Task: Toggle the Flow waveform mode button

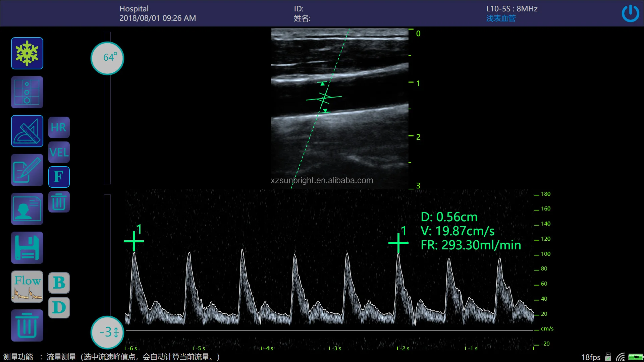Action: point(27,287)
